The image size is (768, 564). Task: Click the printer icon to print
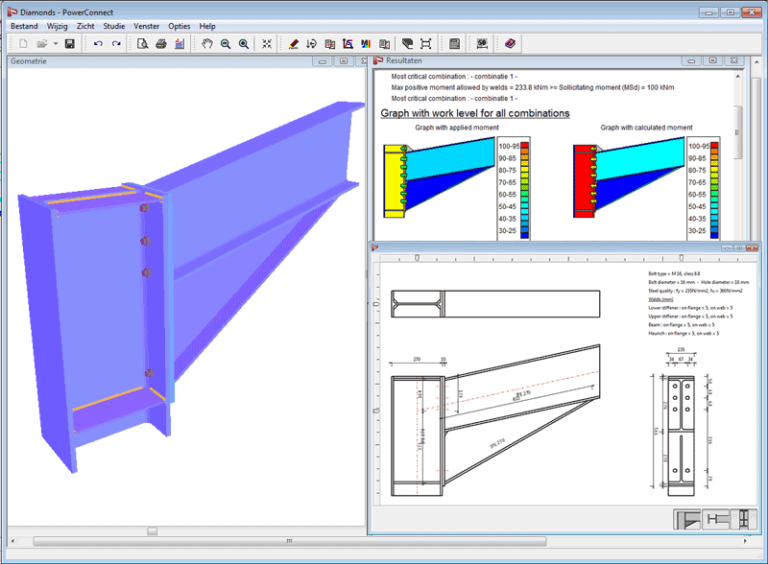pos(161,44)
